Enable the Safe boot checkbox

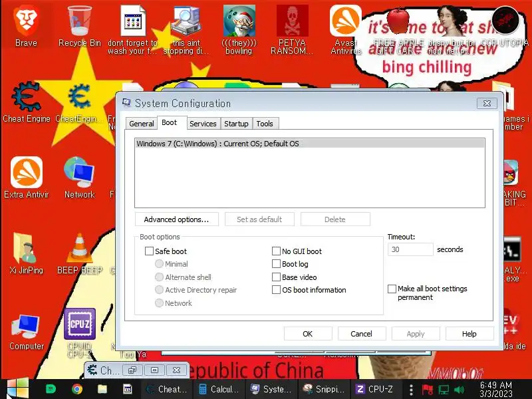coord(149,251)
